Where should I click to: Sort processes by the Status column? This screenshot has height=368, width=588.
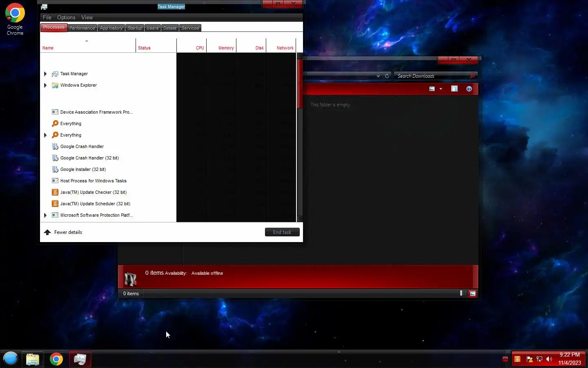point(156,45)
